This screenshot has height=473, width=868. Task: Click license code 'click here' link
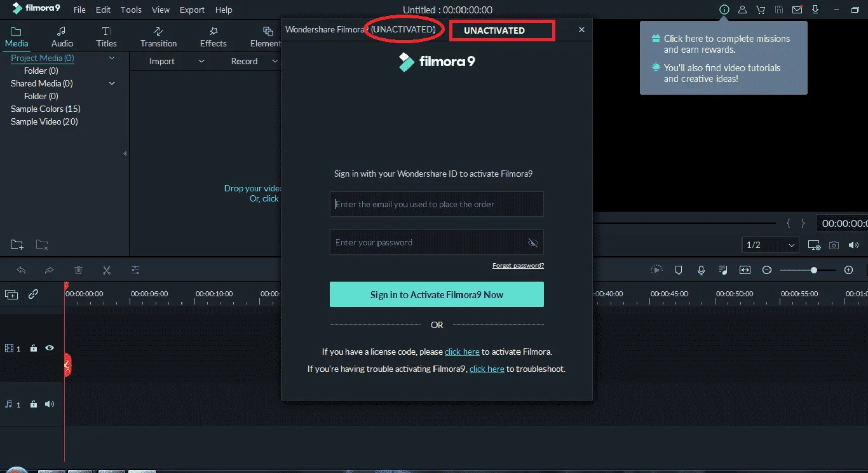click(462, 352)
